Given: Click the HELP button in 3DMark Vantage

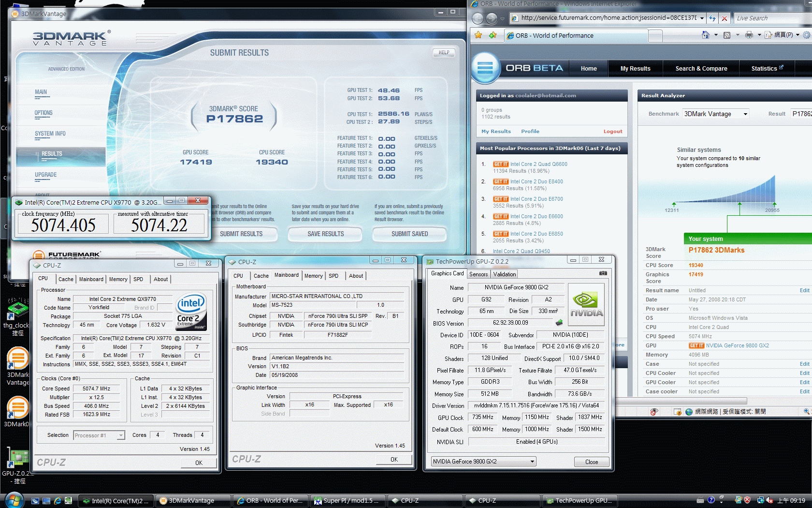Looking at the screenshot, I should point(444,52).
